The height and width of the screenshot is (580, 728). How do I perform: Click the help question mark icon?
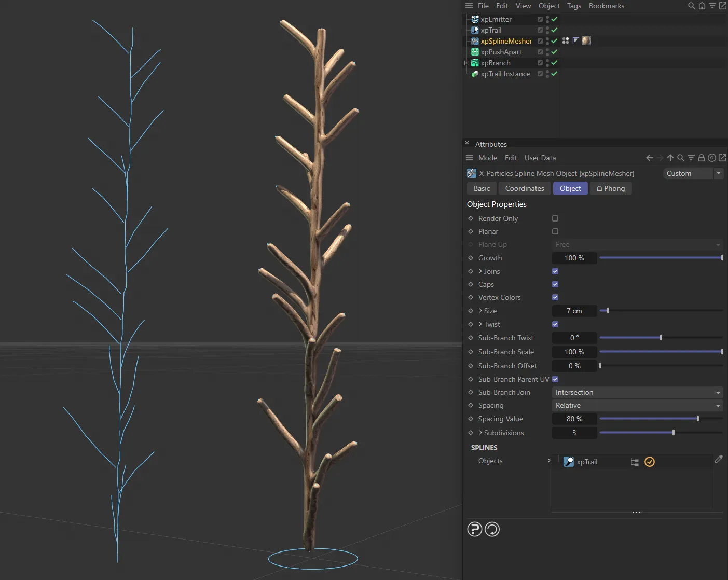(x=474, y=529)
